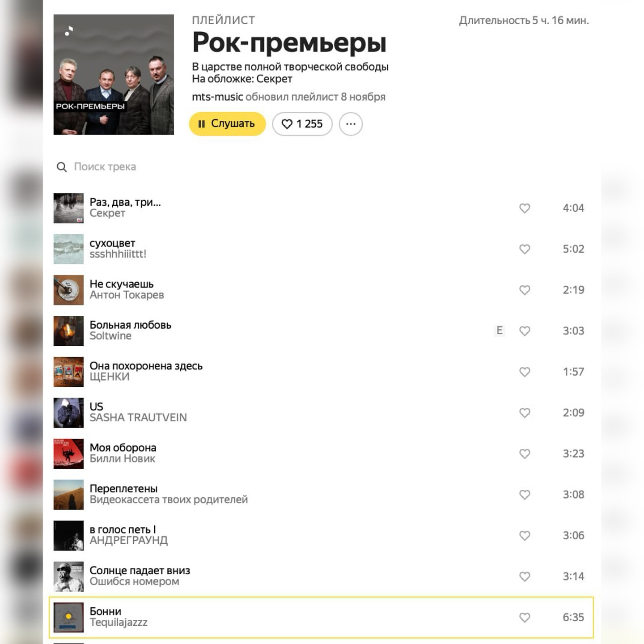
Task: Toggle like for в голос петь l
Action: coord(525,536)
